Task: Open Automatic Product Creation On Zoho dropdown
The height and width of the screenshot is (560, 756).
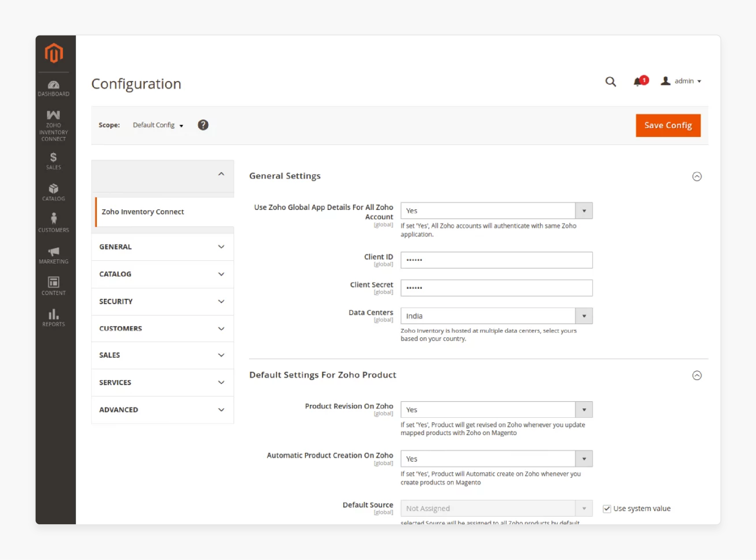Action: (x=496, y=458)
